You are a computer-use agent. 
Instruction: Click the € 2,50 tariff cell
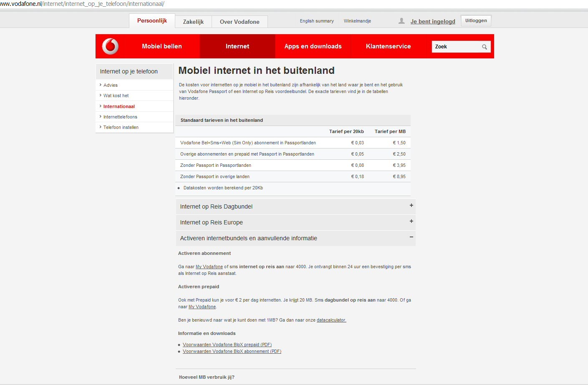399,154
